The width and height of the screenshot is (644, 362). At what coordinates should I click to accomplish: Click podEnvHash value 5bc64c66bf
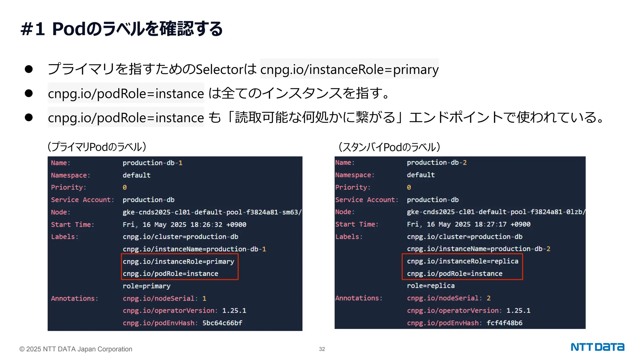coord(222,323)
